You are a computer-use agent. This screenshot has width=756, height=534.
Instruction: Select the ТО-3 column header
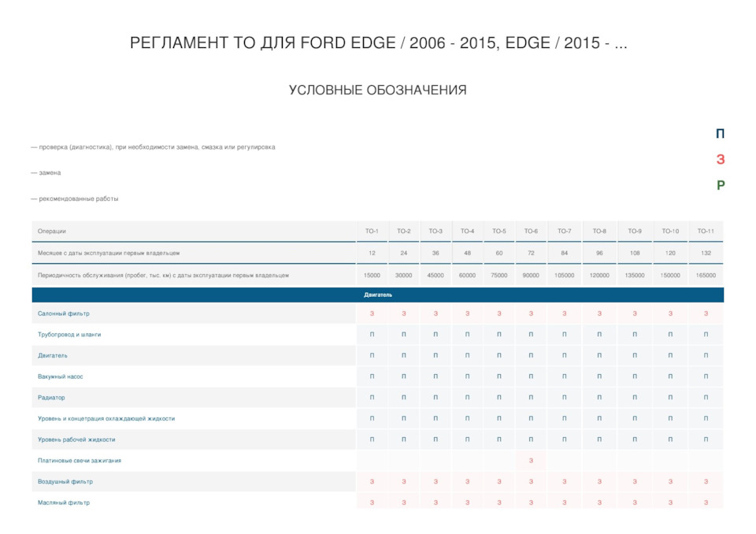click(x=435, y=231)
